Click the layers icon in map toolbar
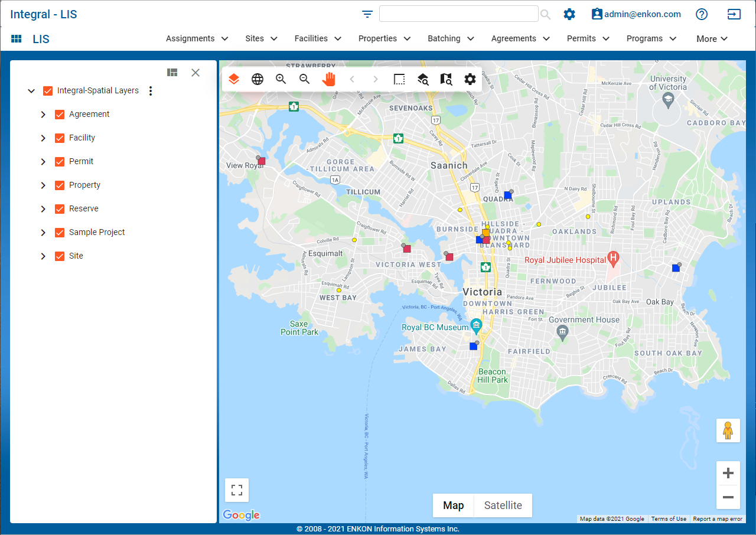Viewport: 756px width, 535px height. tap(234, 79)
